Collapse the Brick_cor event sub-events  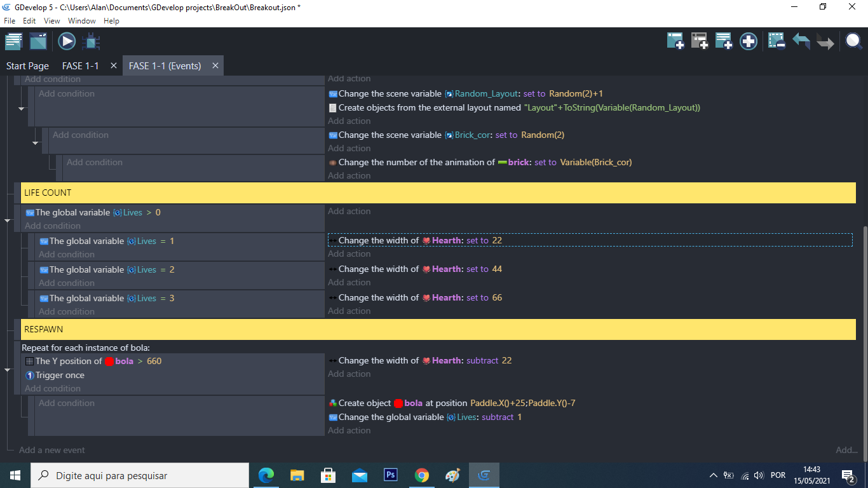coord(35,143)
